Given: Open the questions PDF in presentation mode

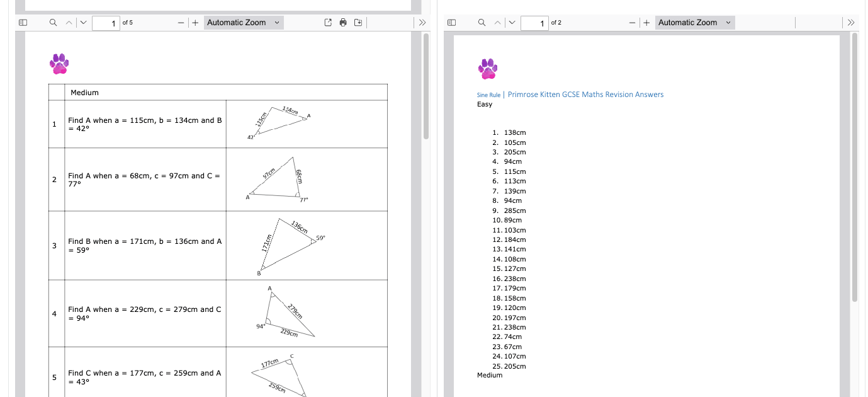Looking at the screenshot, I should 328,22.
